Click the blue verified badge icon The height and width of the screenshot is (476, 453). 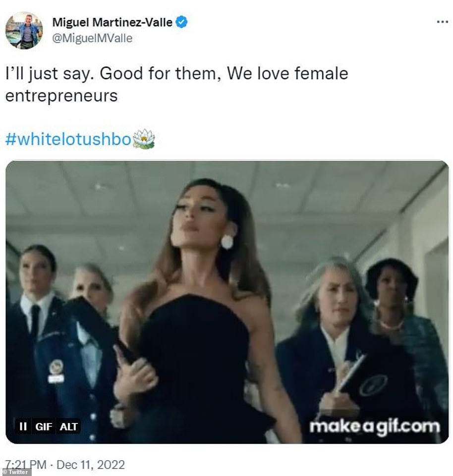(x=182, y=22)
